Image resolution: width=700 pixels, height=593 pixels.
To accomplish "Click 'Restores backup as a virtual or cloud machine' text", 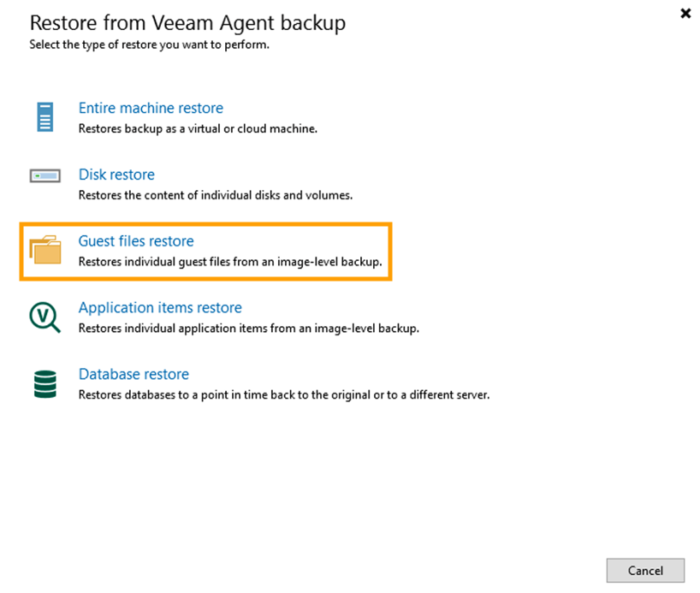I will [x=198, y=129].
